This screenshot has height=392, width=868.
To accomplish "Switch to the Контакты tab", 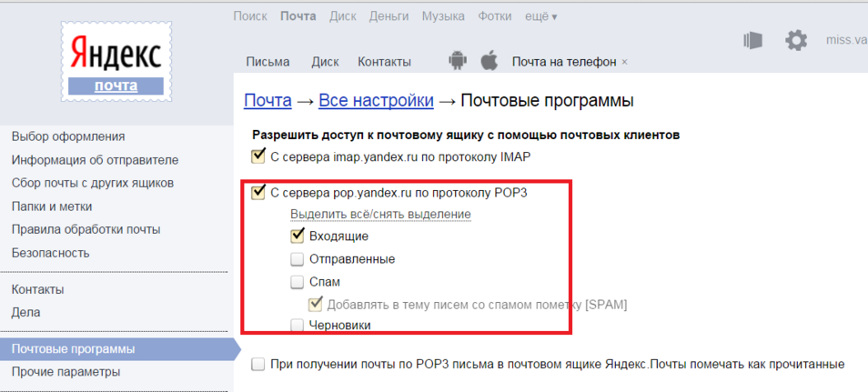I will pyautogui.click(x=384, y=62).
